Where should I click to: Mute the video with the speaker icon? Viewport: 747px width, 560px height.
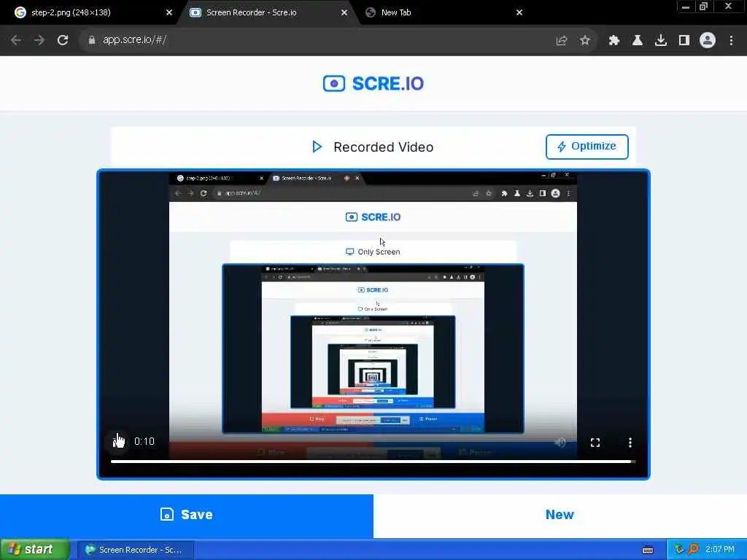[x=560, y=443]
